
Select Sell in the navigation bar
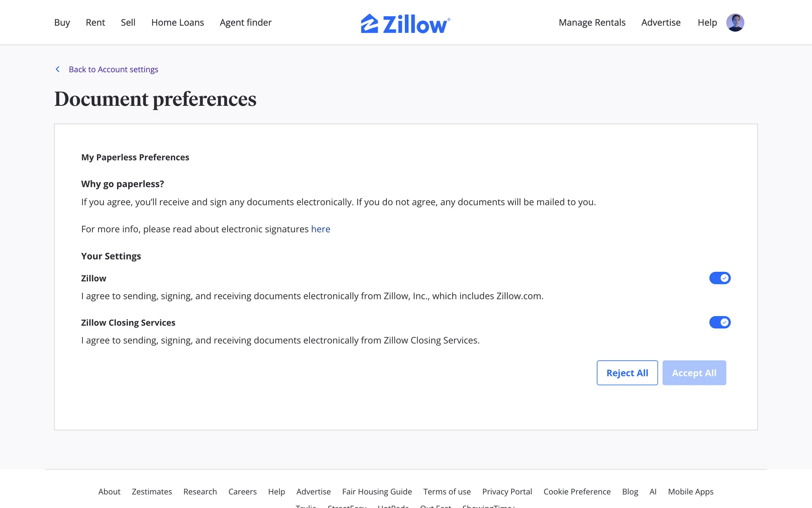point(128,22)
